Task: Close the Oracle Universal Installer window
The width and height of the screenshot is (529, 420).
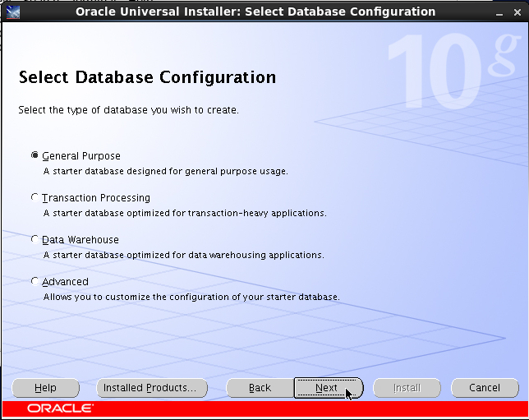Action: 517,12
